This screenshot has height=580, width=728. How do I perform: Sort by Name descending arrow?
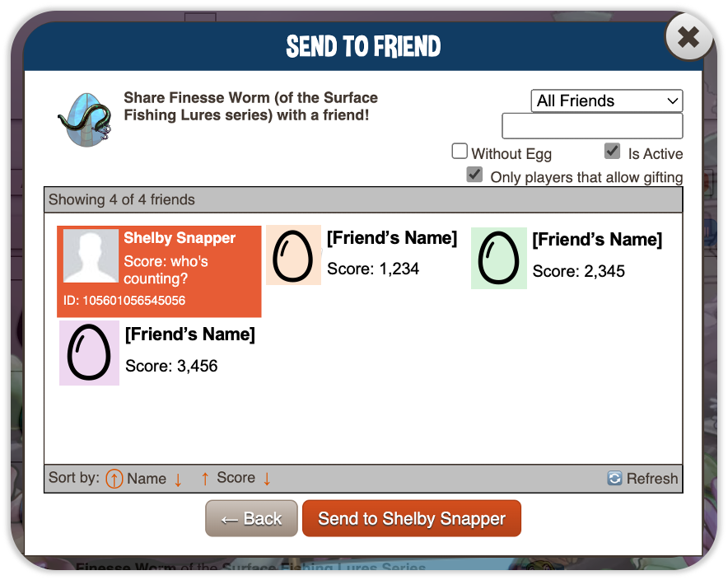pos(178,479)
